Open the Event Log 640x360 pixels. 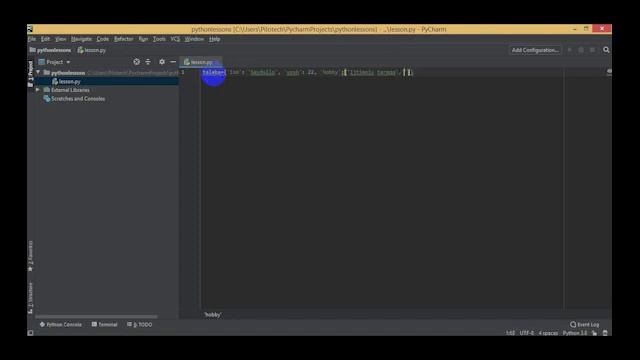coord(585,324)
